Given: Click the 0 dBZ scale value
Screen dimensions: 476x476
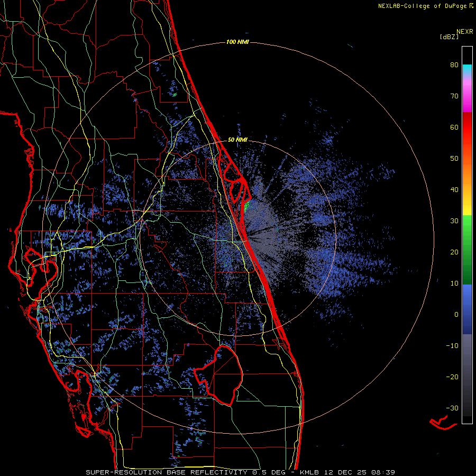Looking at the screenshot, I should coord(456,315).
